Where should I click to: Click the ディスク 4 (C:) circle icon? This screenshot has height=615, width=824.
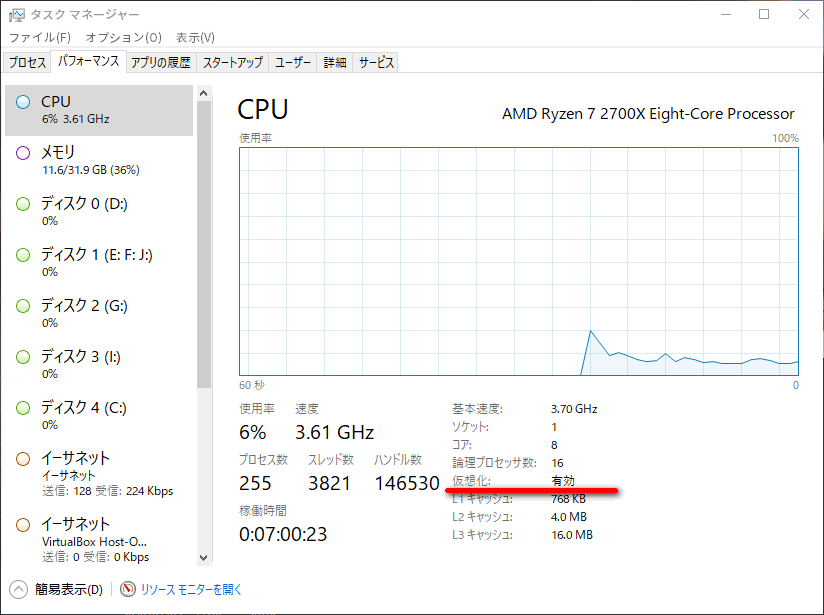tap(23, 408)
